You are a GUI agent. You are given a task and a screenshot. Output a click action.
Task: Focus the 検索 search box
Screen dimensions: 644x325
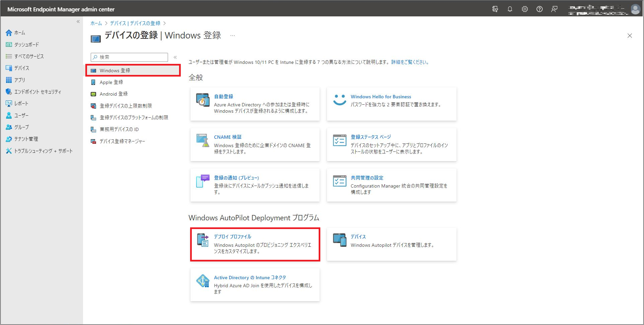point(129,57)
